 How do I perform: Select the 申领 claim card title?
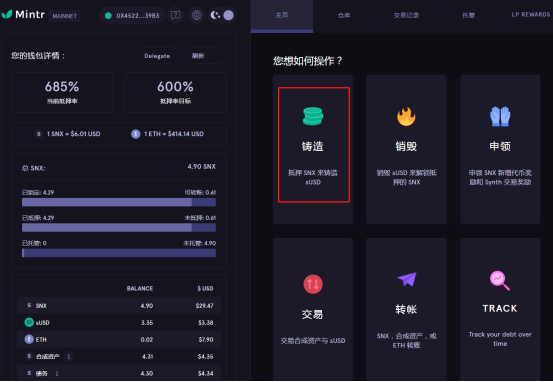(500, 146)
